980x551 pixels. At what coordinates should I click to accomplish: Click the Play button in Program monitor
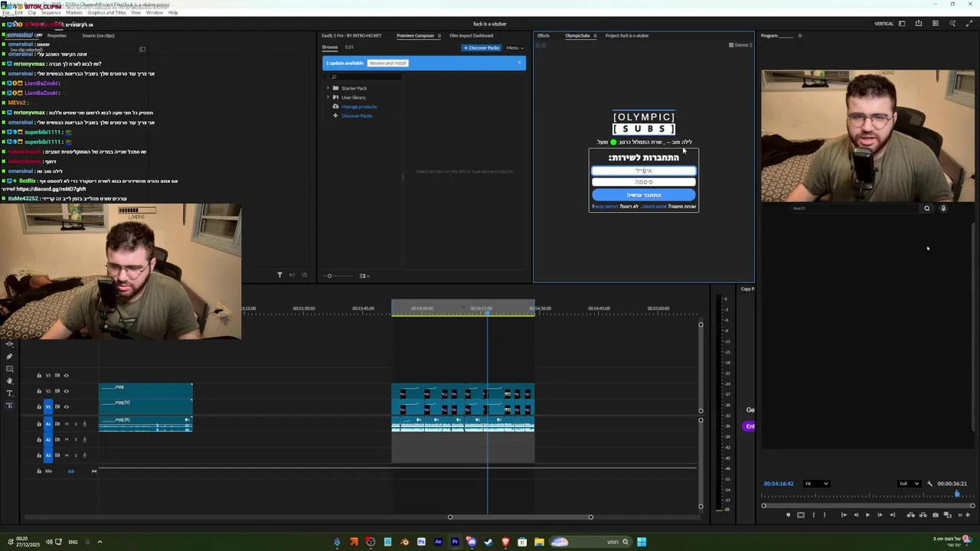867,515
